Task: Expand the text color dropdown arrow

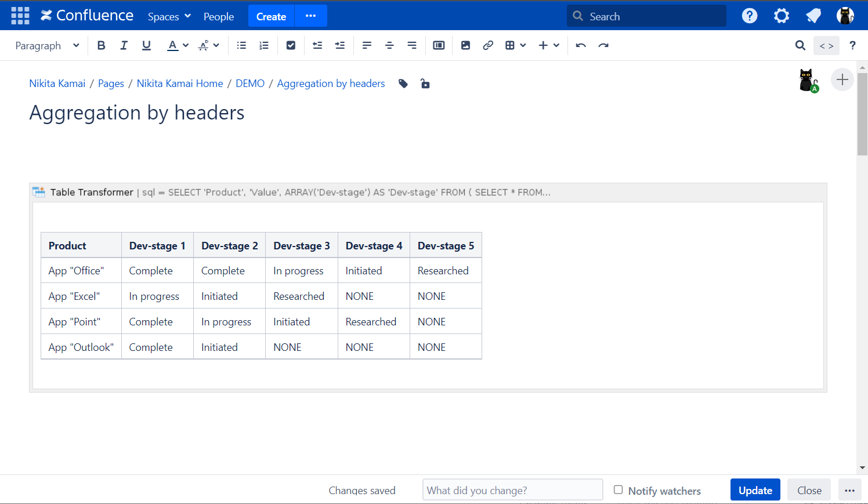Action: click(x=186, y=45)
